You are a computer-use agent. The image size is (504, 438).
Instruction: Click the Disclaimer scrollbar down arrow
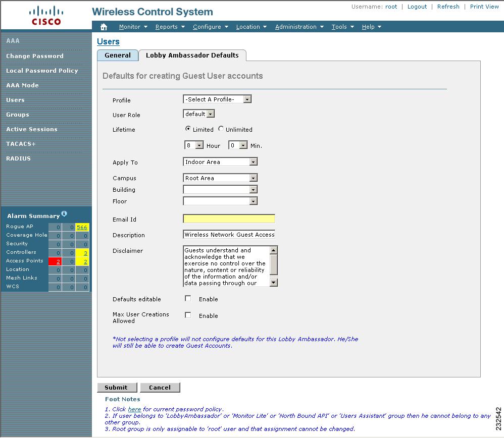pos(274,283)
